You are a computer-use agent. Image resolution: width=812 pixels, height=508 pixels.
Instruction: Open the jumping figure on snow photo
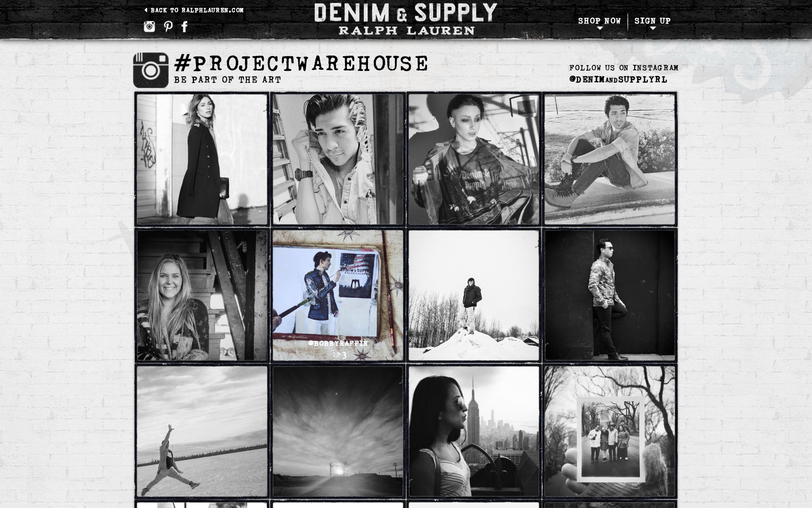point(202,431)
